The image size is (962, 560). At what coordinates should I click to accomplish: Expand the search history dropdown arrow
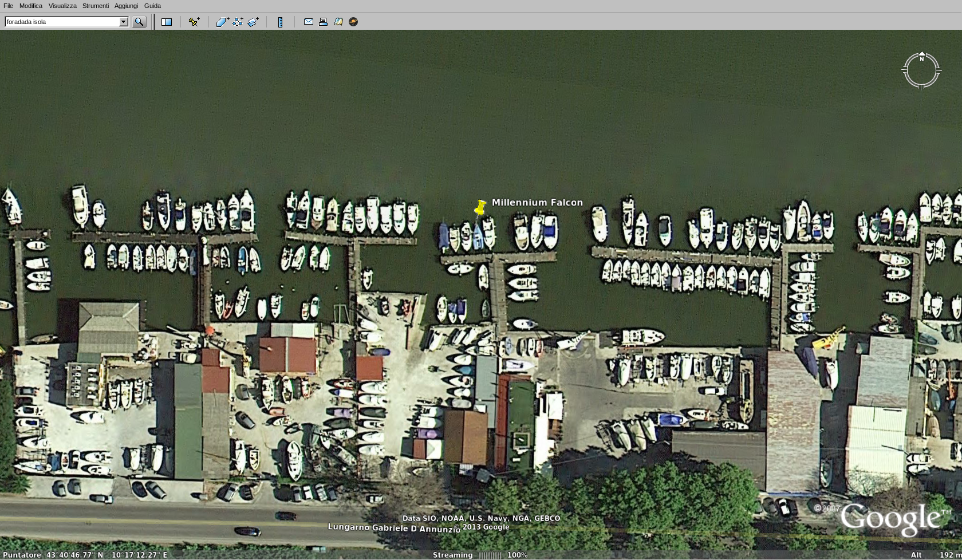pos(124,22)
